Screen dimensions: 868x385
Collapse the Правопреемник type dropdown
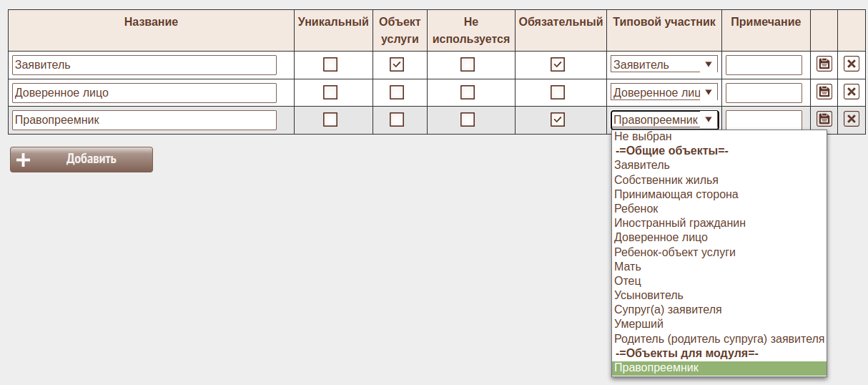[x=664, y=120]
